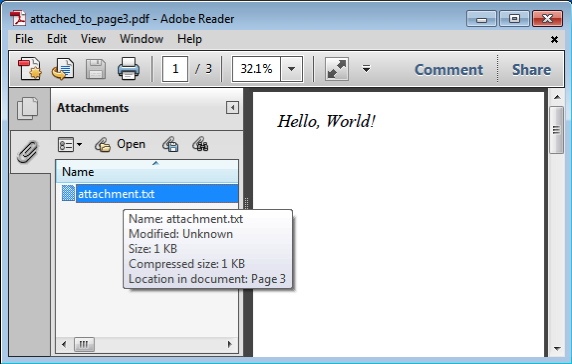This screenshot has height=364, width=572.
Task: Open the Comment pane
Action: coord(449,70)
